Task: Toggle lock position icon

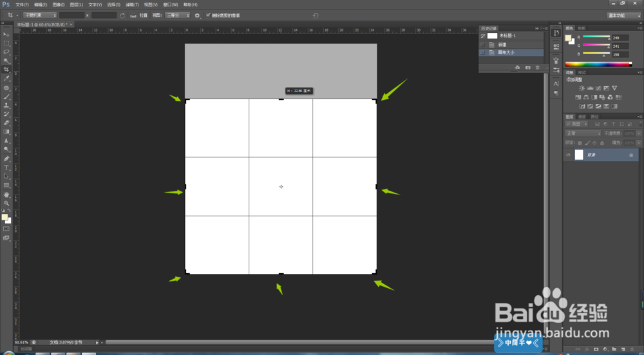Action: tap(594, 143)
